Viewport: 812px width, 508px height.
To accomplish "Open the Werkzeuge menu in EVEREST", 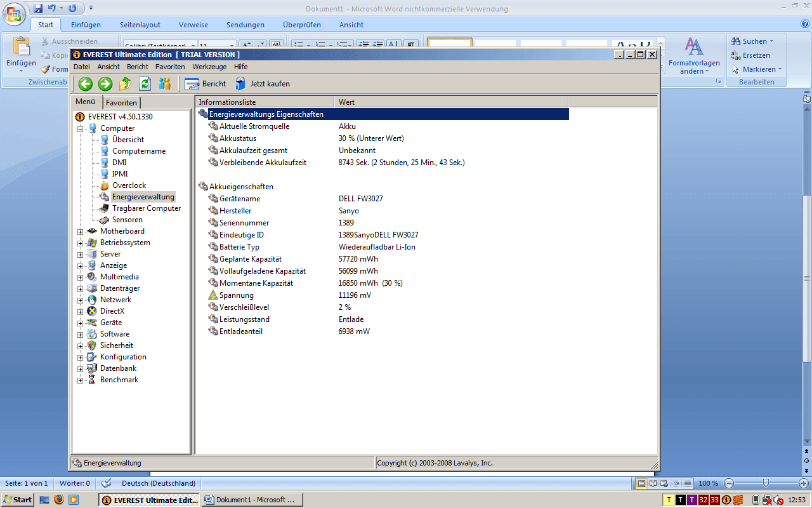I will [x=209, y=67].
